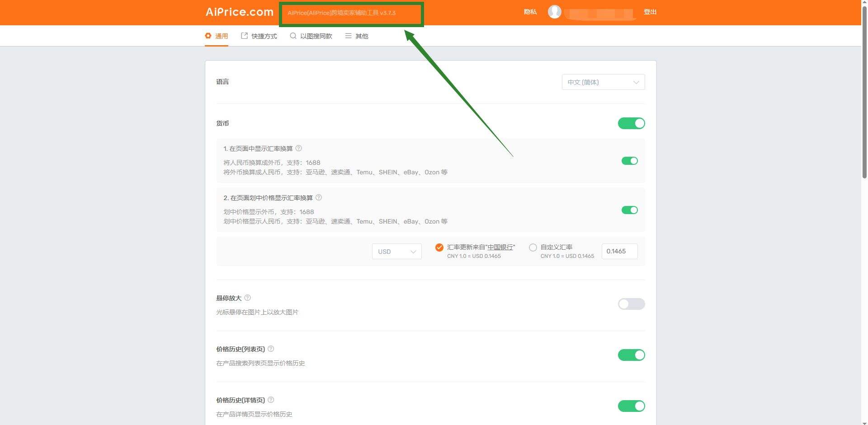This screenshot has width=868, height=425.
Task: Open the 中文 (简体) language dropdown
Action: [x=603, y=82]
